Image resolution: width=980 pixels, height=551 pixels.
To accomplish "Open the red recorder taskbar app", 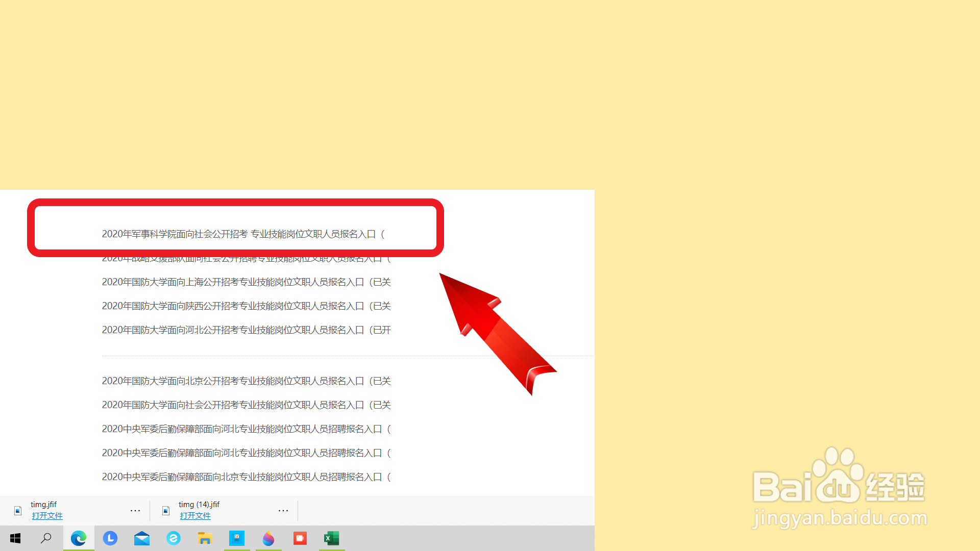I will pos(300,538).
